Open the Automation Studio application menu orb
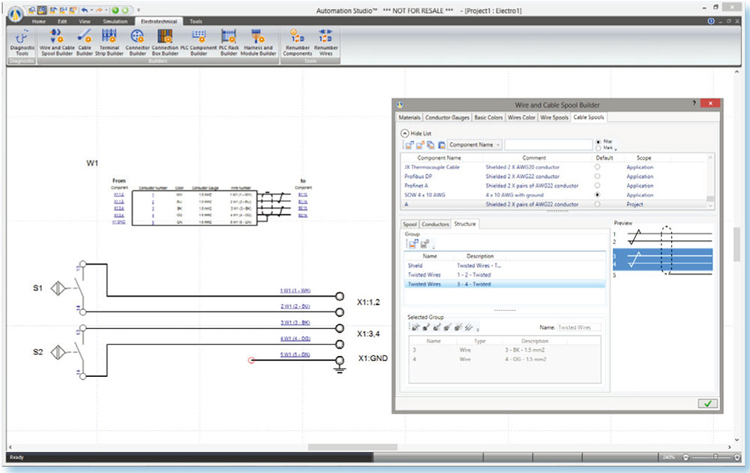Image resolution: width=750 pixels, height=473 pixels. click(x=17, y=14)
